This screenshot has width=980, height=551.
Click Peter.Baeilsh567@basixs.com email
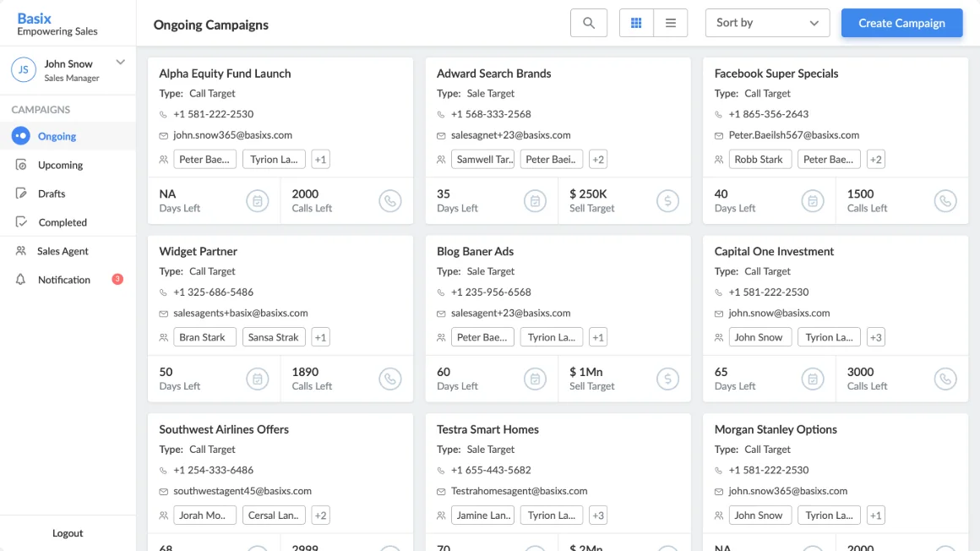coord(794,135)
